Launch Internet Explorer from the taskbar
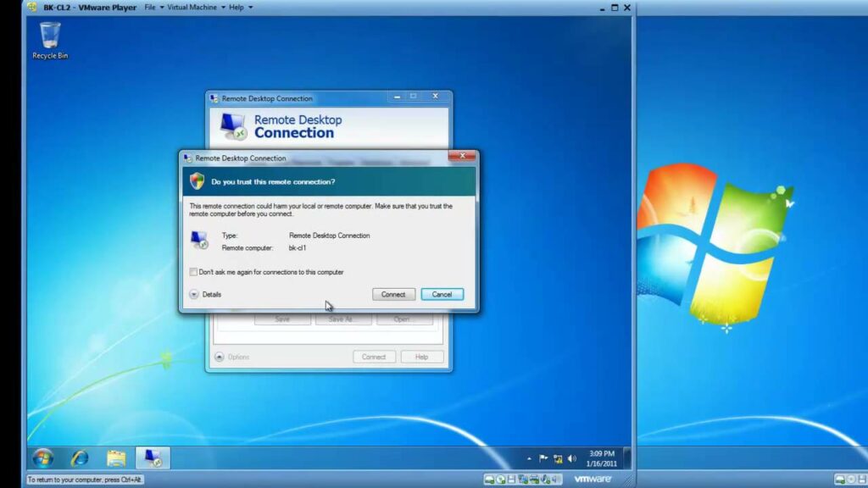This screenshot has width=868, height=488. 80,457
